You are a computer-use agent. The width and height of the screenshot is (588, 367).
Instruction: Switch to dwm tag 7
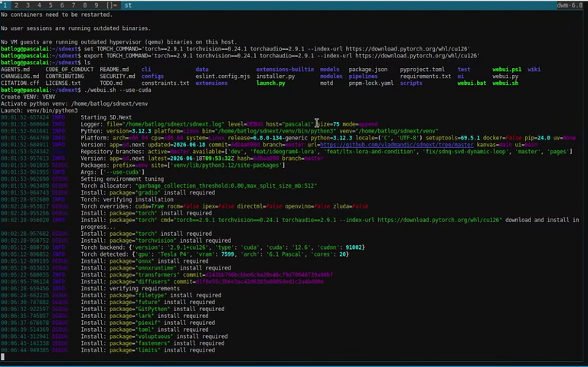pyautogui.click(x=73, y=5)
